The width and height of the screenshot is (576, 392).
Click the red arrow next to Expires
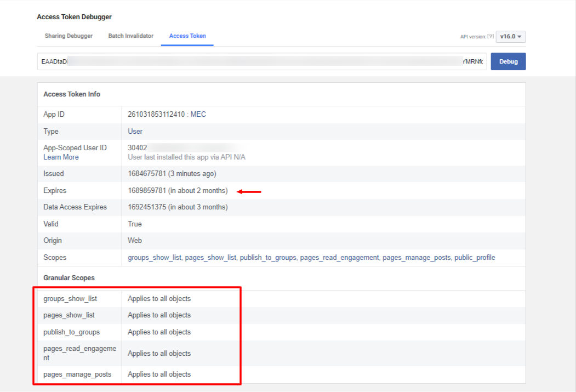(x=249, y=191)
